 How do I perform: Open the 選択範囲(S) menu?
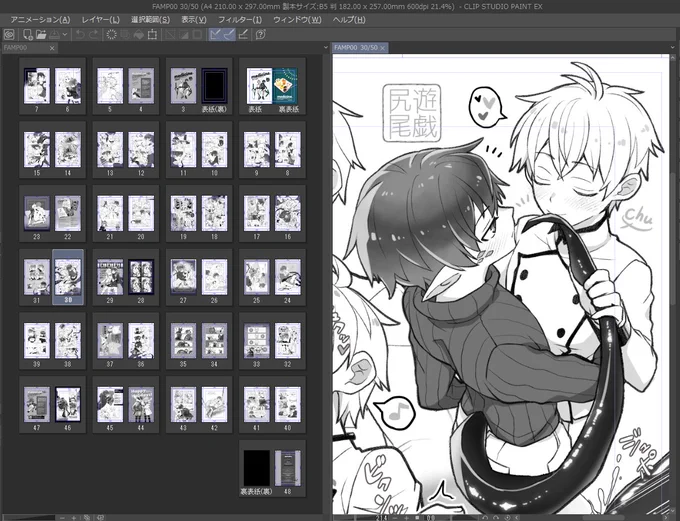[150, 20]
